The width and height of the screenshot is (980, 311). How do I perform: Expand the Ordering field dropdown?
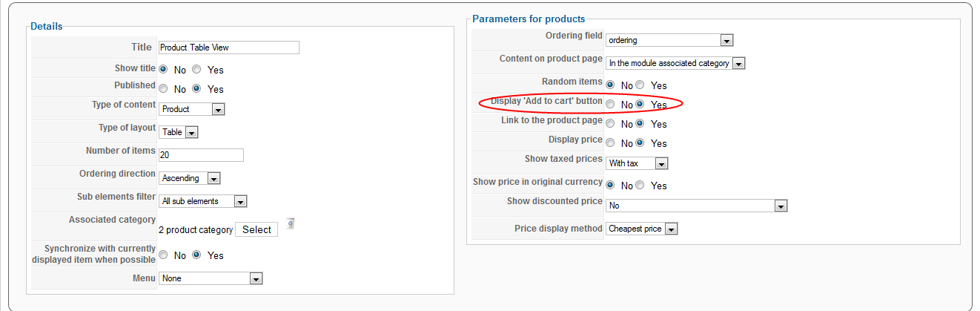click(669, 40)
